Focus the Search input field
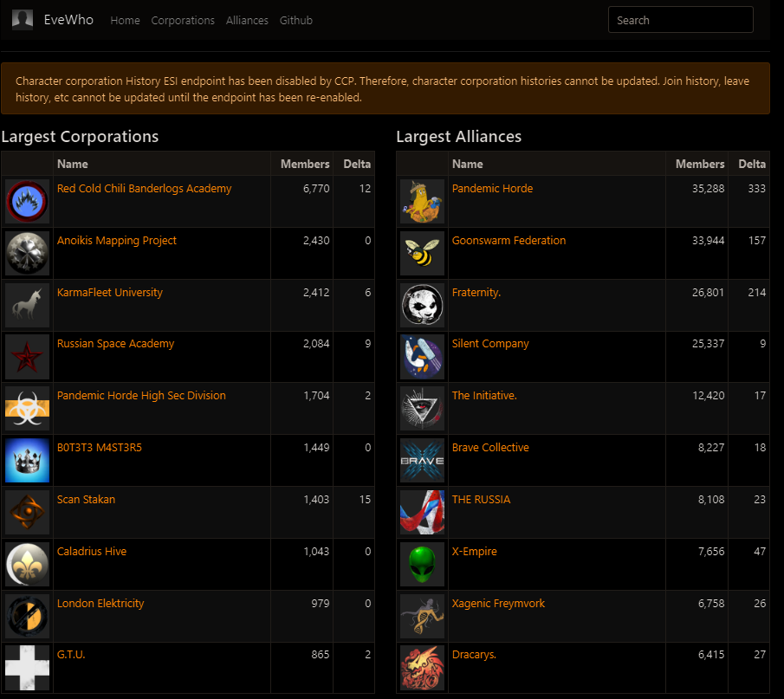The height and width of the screenshot is (699, 784). [681, 20]
